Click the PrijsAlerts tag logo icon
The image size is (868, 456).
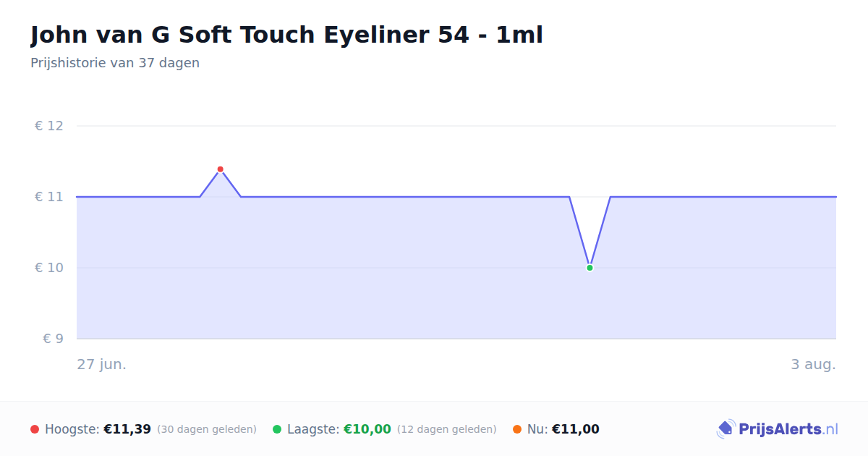(x=726, y=429)
